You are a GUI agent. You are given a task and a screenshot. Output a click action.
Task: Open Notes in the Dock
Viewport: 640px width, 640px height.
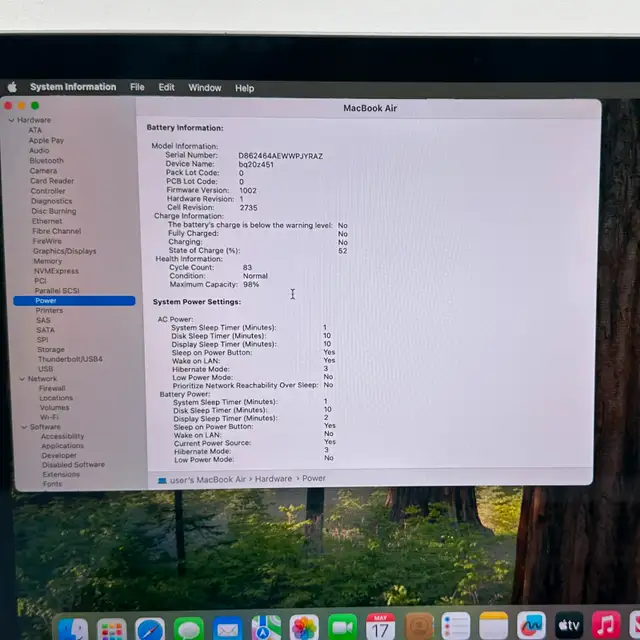pyautogui.click(x=493, y=626)
